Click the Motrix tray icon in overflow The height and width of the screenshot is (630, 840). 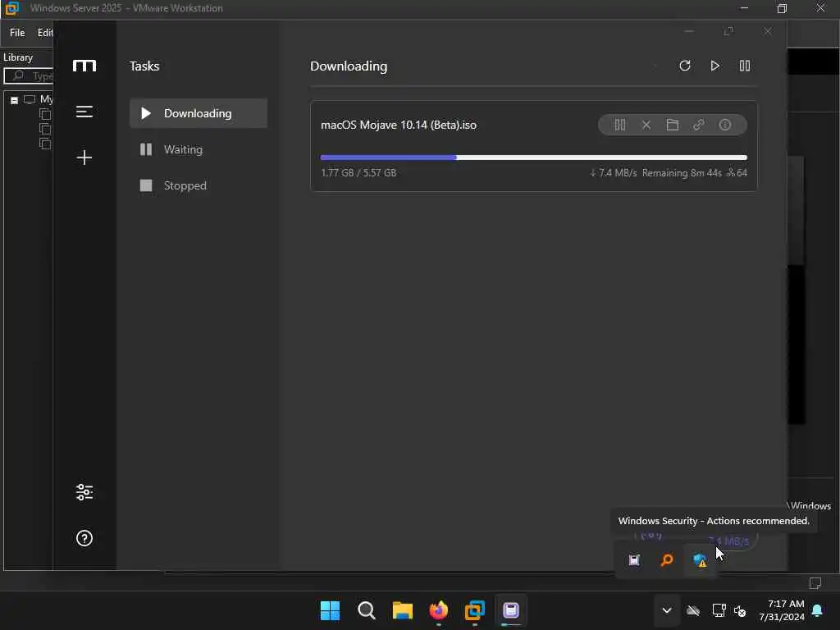[x=634, y=560]
